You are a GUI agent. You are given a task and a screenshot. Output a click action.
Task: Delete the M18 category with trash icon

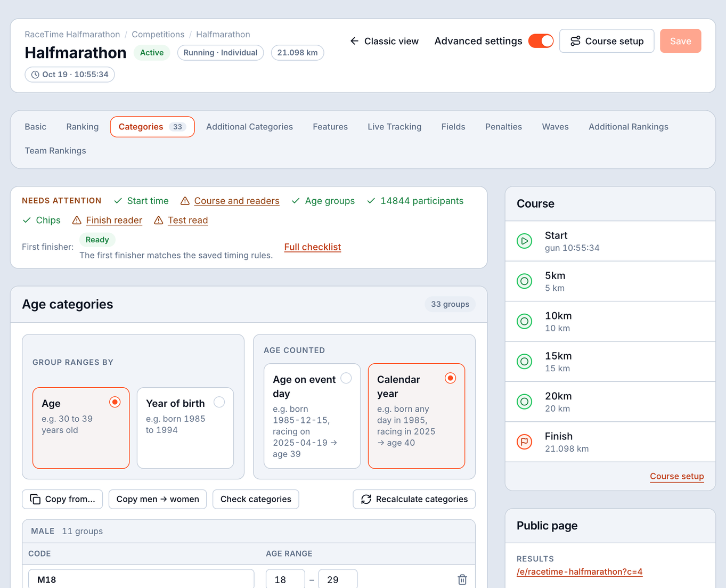(462, 579)
